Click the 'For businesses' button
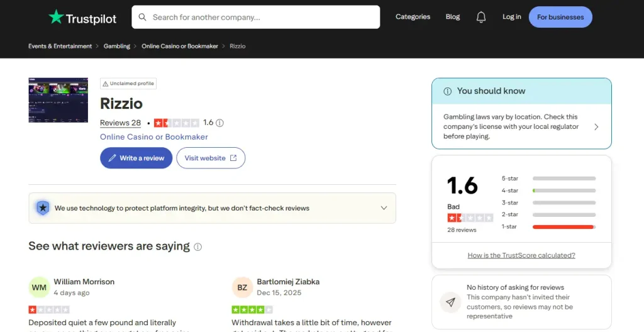This screenshot has width=644, height=332. pyautogui.click(x=560, y=17)
